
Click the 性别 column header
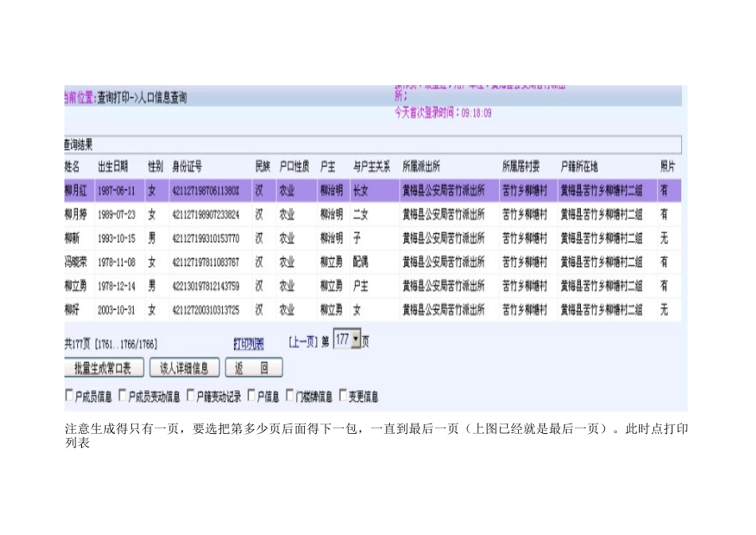pos(156,167)
